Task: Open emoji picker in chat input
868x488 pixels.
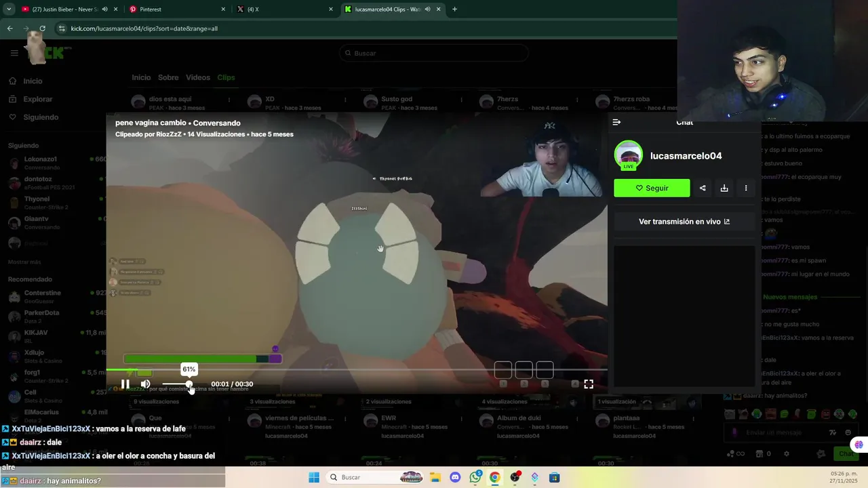Action: click(848, 432)
